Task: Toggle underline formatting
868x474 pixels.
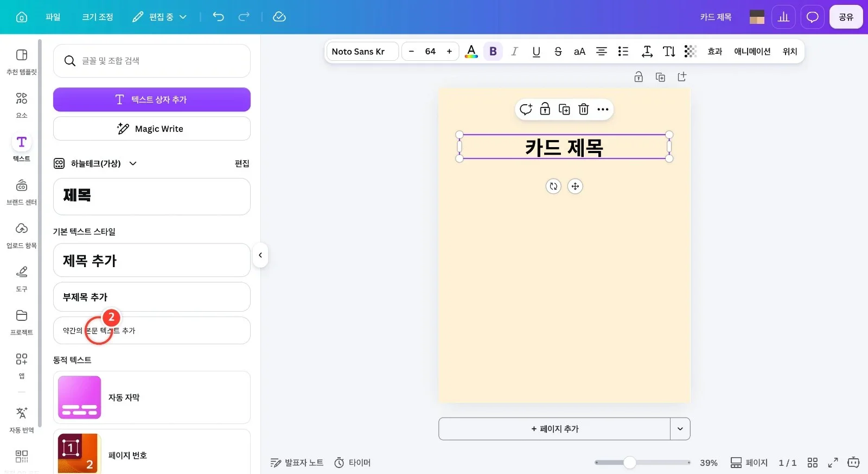Action: pyautogui.click(x=536, y=52)
